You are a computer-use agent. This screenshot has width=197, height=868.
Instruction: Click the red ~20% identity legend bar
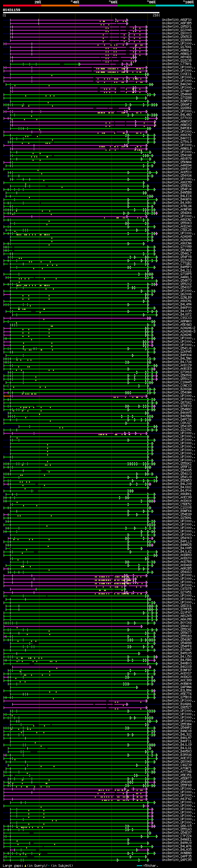click(22, 6)
